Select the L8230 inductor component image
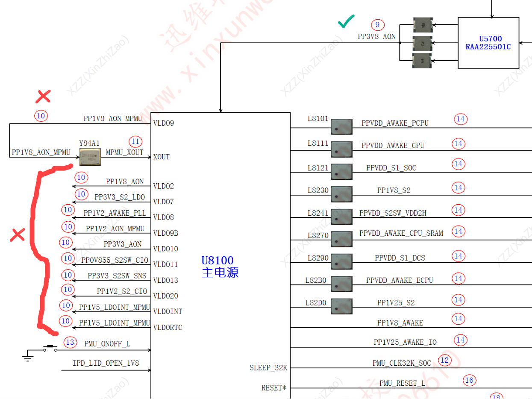Viewport: 532px width, 399px height. click(341, 194)
